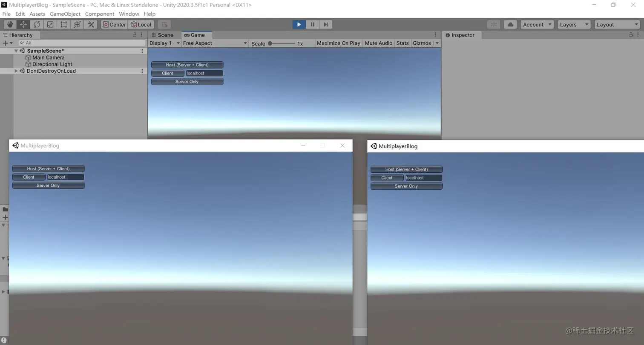Open Inspector panel options menu
Viewport: 644px width, 345px height.
coord(638,35)
